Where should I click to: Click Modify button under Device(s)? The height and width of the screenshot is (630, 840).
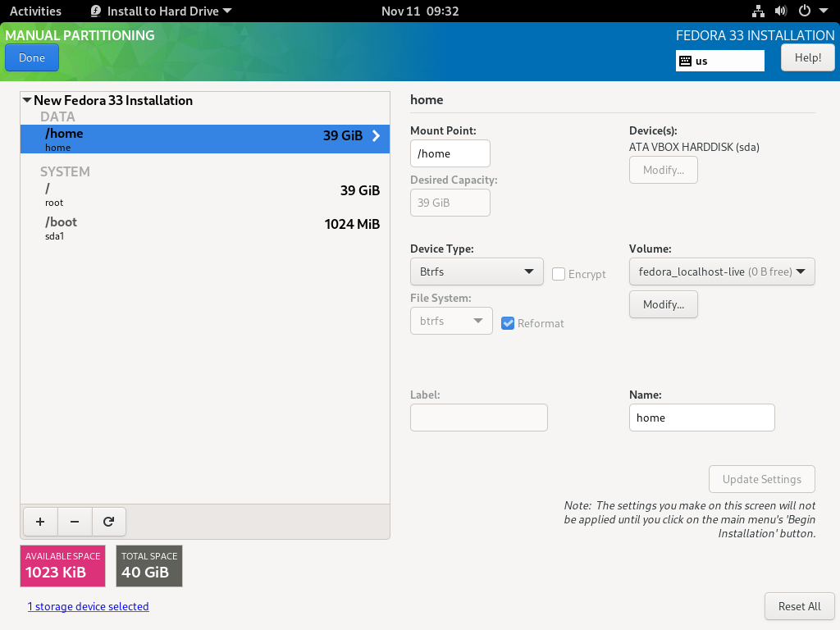[x=663, y=170]
